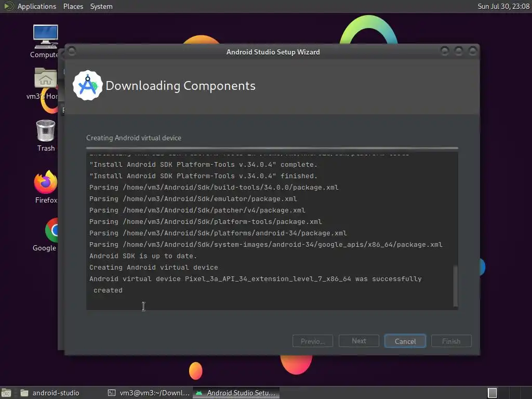Viewport: 532px width, 399px height.
Task: Click the disabled Next button
Action: [358, 341]
